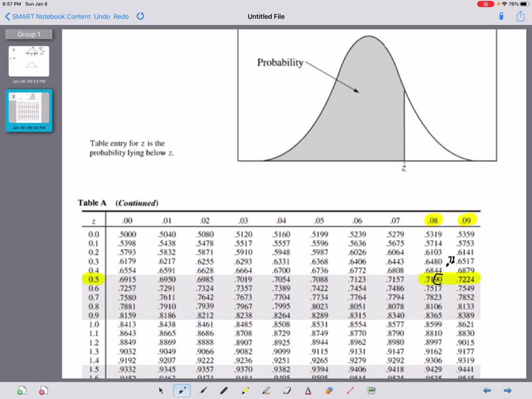
Task: Tap the share export icon
Action: tap(520, 16)
